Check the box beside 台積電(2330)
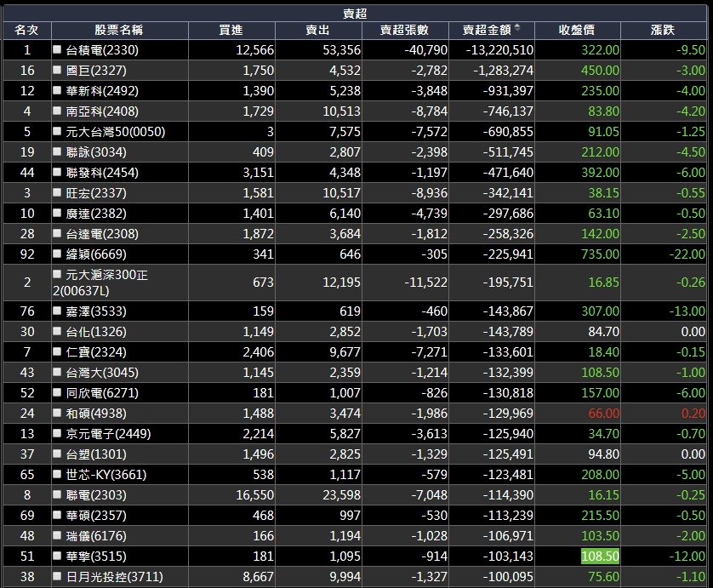 click(57, 49)
